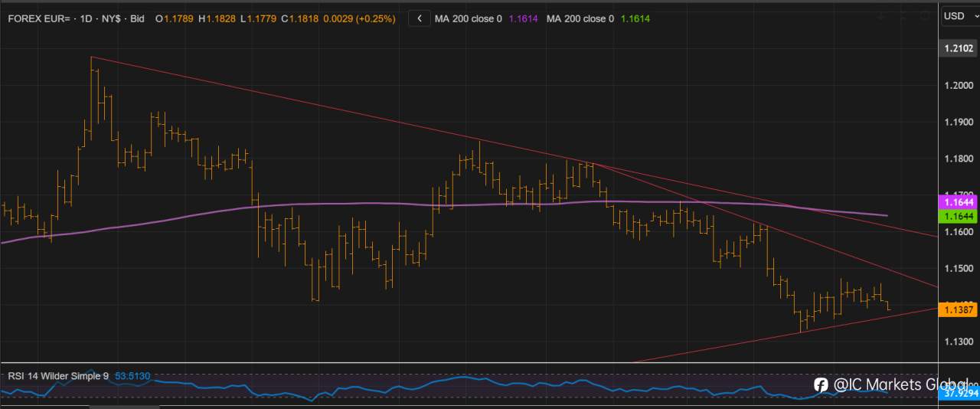Screen dimensions: 980x409
Task: Click the Facebook logo icon
Action: click(821, 384)
